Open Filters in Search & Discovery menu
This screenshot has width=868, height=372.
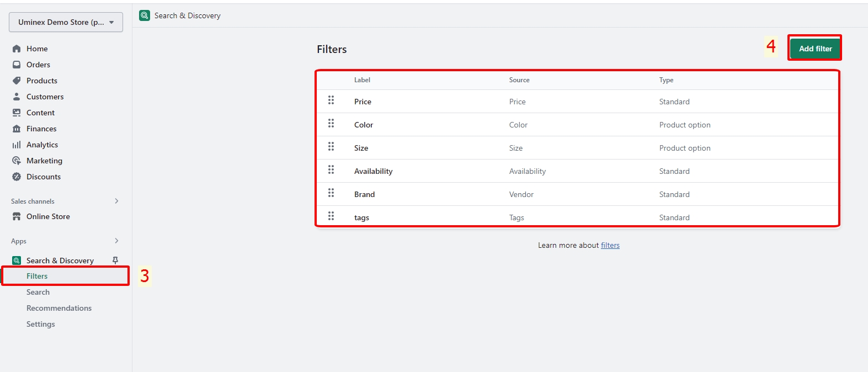click(37, 276)
